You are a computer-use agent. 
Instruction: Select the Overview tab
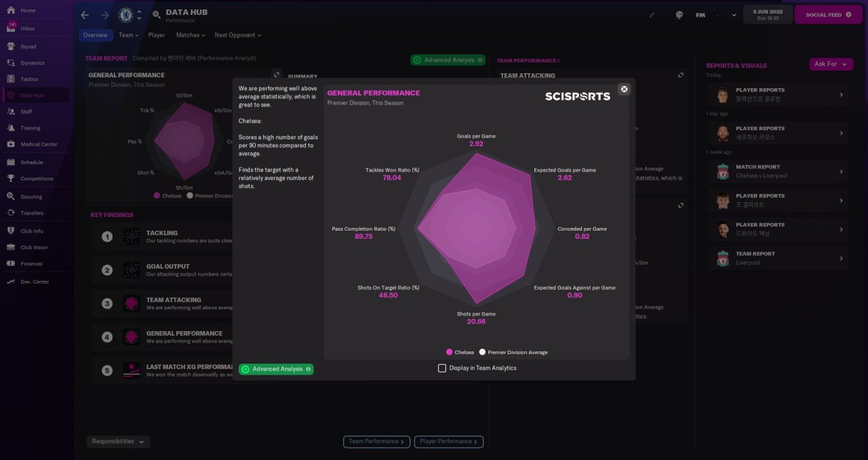pos(96,35)
